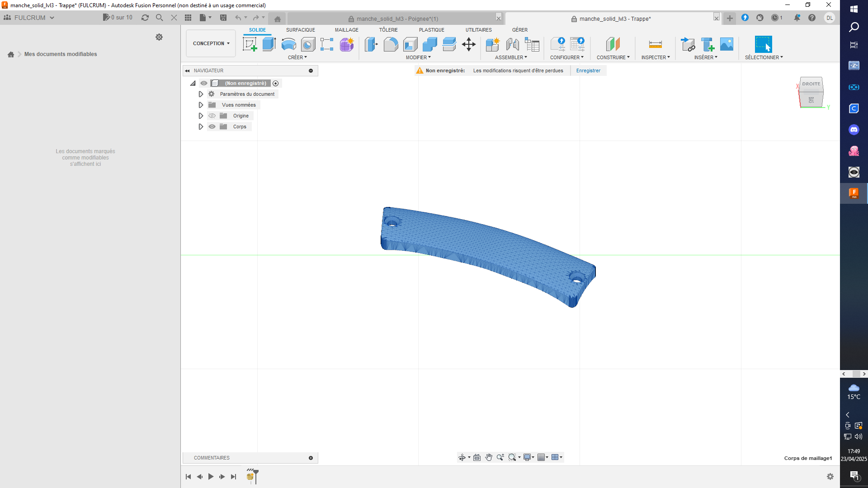Select the Revolve tool

point(289,44)
